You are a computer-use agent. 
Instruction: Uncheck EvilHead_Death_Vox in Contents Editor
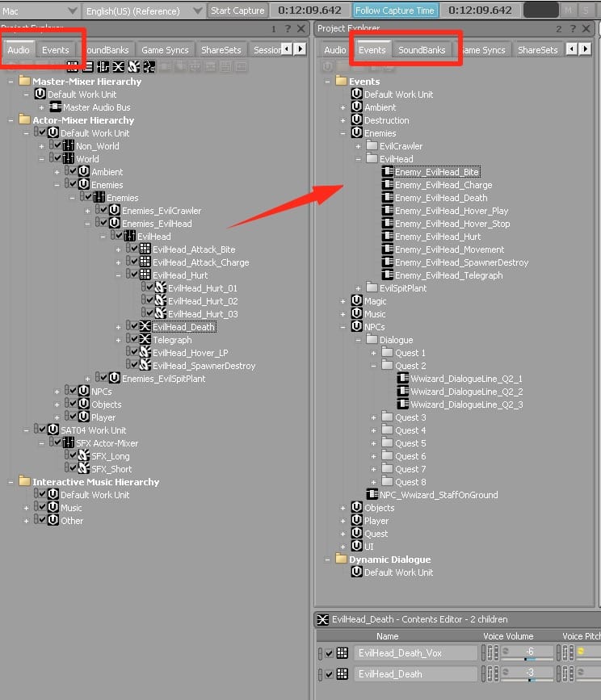pyautogui.click(x=329, y=653)
